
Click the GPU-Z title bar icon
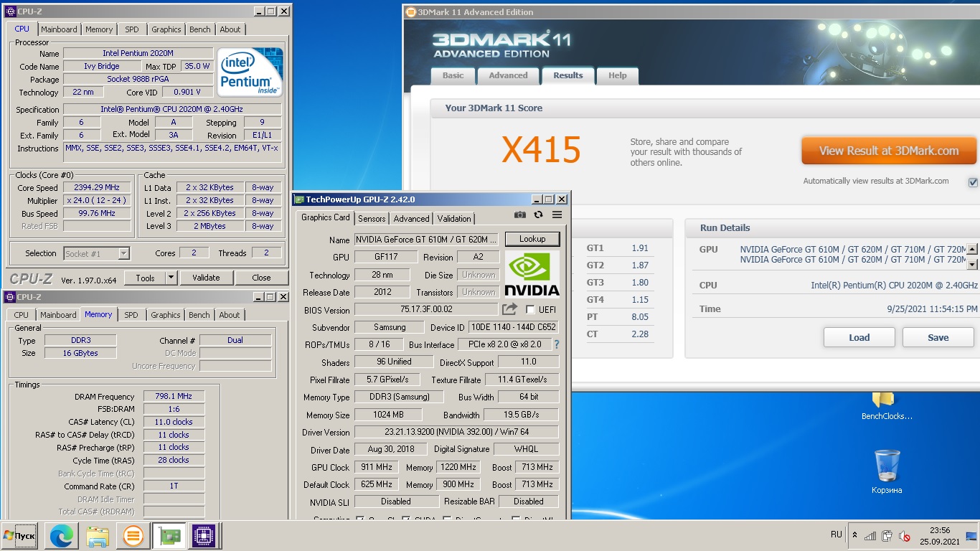click(x=299, y=199)
